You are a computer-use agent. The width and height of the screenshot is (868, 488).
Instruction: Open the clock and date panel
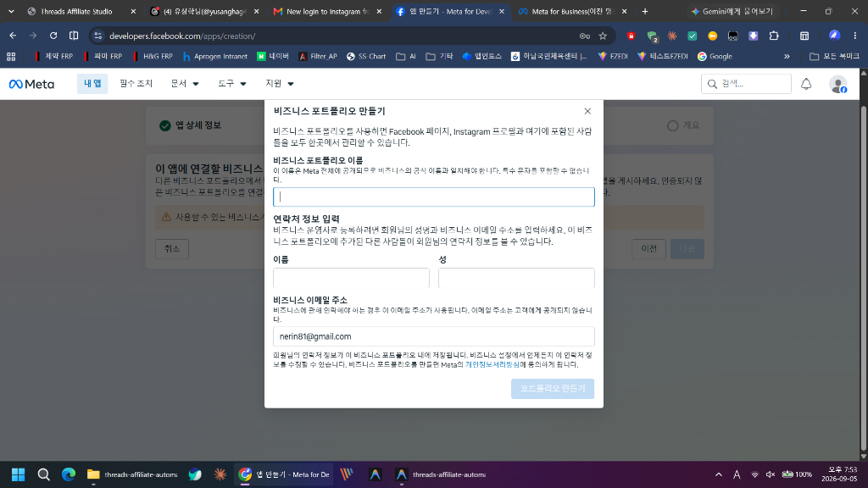tap(839, 474)
